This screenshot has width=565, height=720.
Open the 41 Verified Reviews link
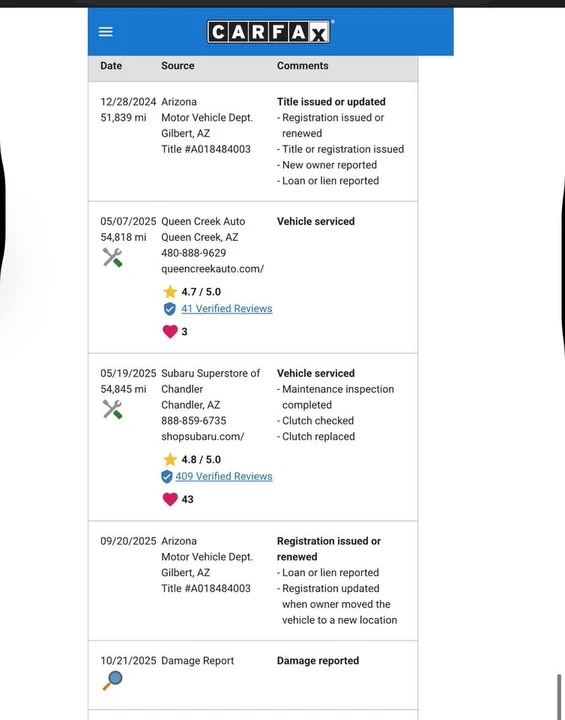pos(226,309)
